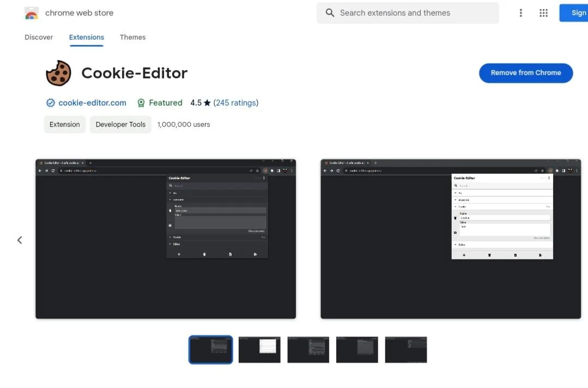This screenshot has width=588, height=388.
Task: Click the light theme screenshot preview
Action: [451, 239]
